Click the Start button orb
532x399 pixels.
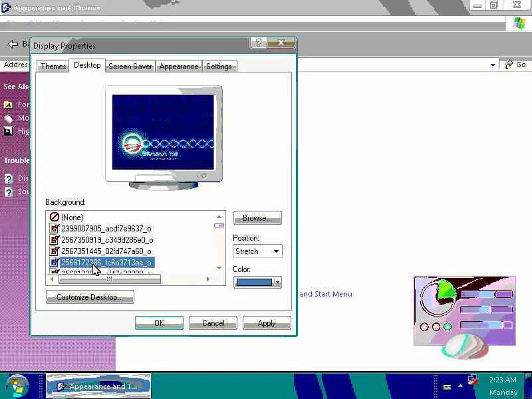(x=17, y=386)
